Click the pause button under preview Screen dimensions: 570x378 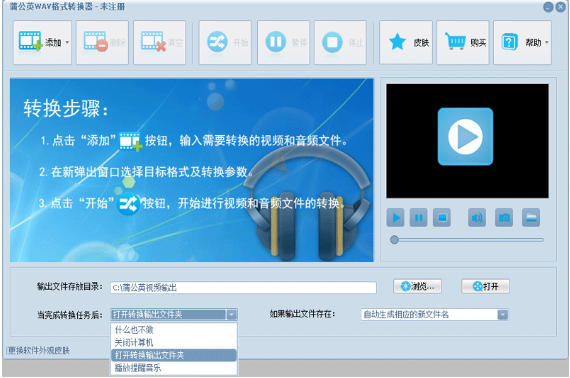(x=419, y=218)
